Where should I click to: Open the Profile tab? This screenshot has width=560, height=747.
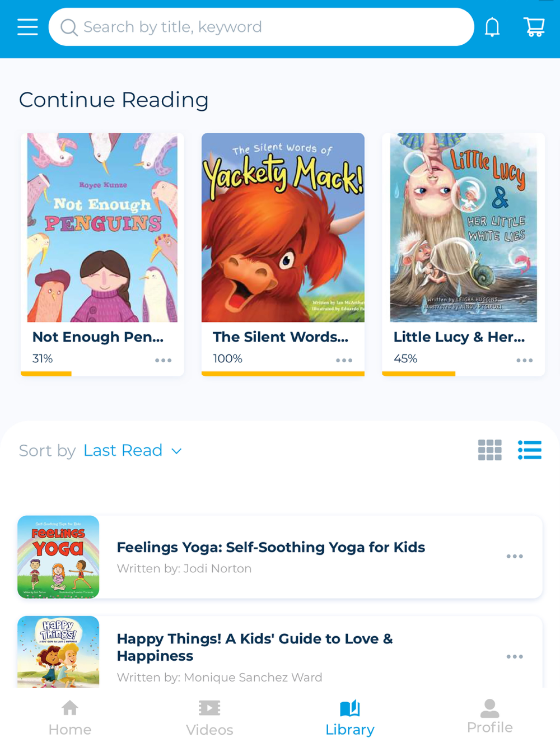(490, 717)
